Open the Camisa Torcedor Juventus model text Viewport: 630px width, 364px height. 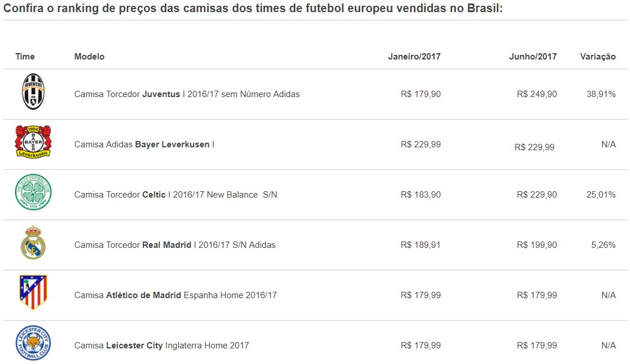(187, 94)
